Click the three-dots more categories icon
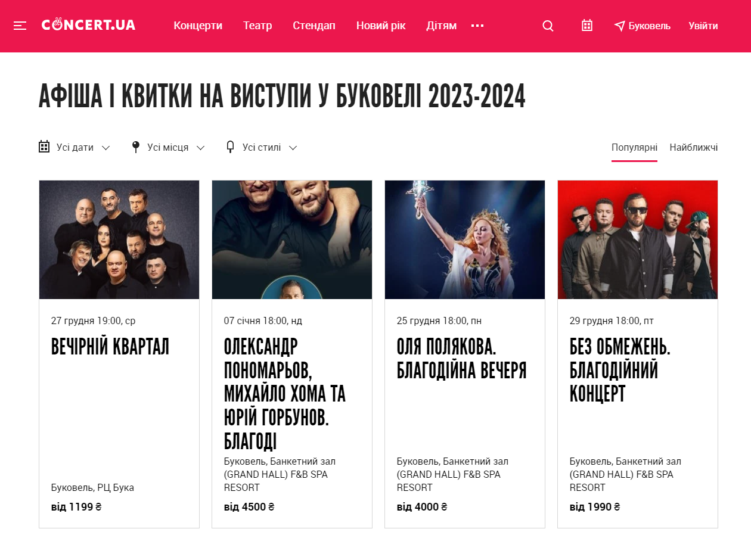Viewport: 751px width, 560px height. point(477,26)
